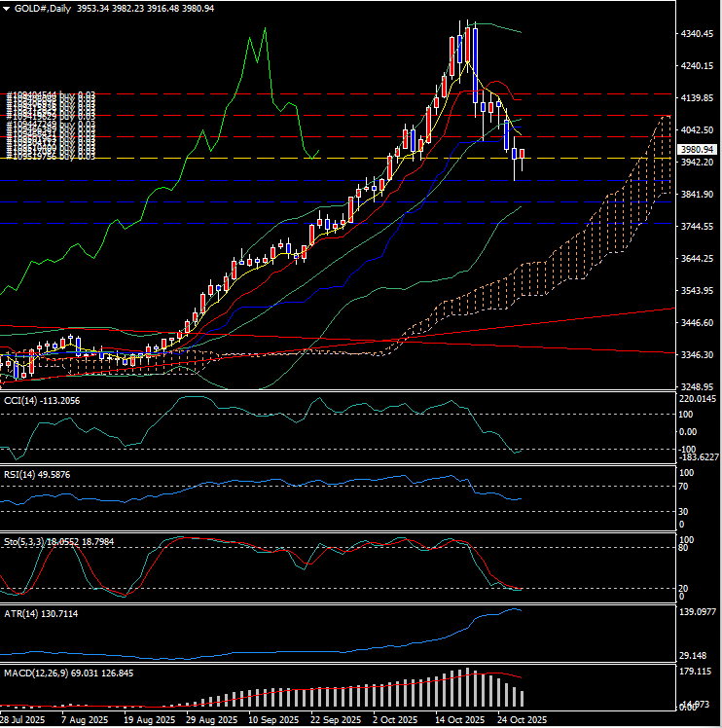The height and width of the screenshot is (728, 722).
Task: Click the tallest MACD histogram bar
Action: pyautogui.click(x=468, y=686)
